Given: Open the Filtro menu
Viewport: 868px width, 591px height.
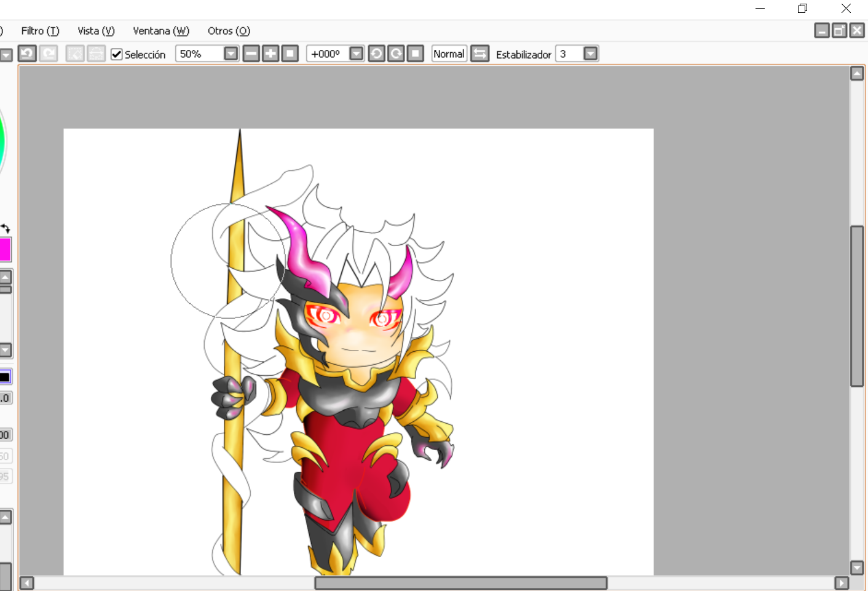Looking at the screenshot, I should coord(40,31).
